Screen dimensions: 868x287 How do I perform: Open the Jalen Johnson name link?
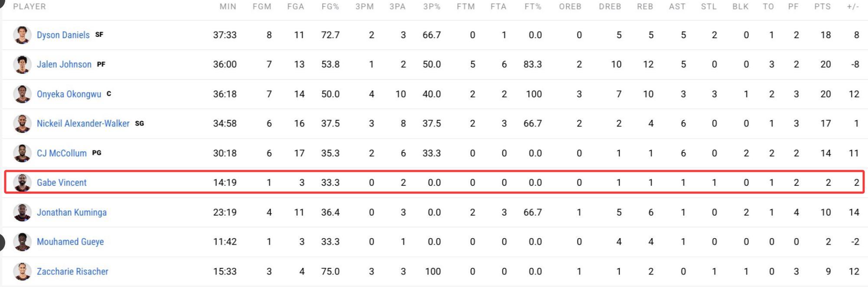pyautogui.click(x=64, y=64)
